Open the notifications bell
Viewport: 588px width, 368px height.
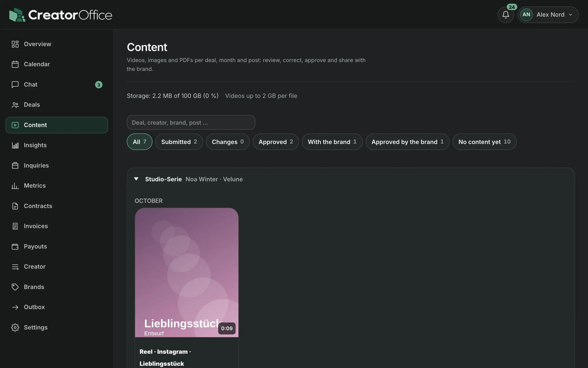(505, 15)
